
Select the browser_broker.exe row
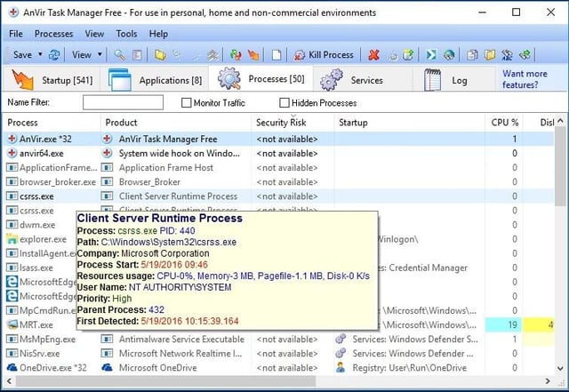click(279, 182)
